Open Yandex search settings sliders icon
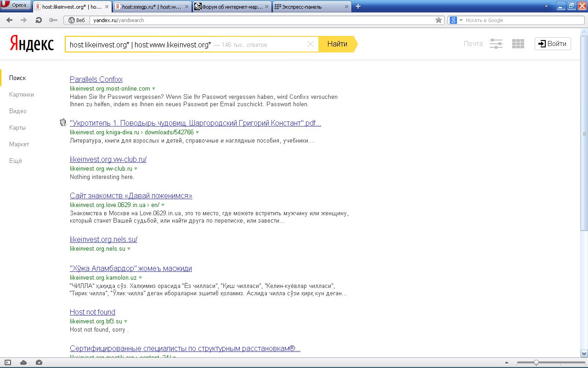Screen dimensions: 588x368 click(496, 44)
